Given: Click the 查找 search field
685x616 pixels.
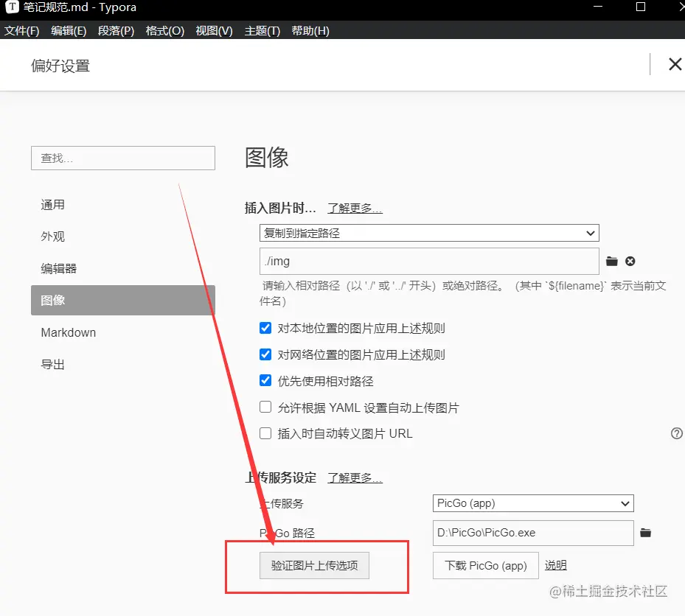Looking at the screenshot, I should 122,158.
